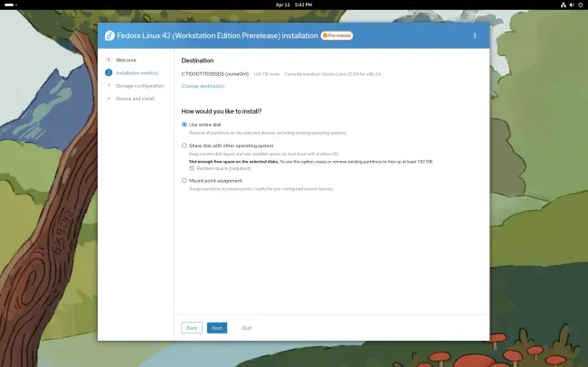Image resolution: width=588 pixels, height=367 pixels.
Task: Open the date and time clock menu
Action: point(294,5)
